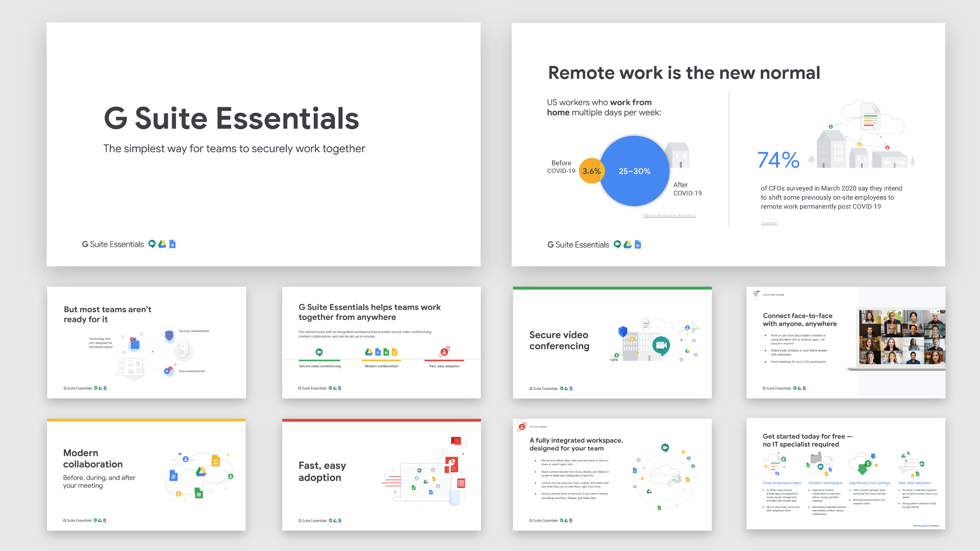Click the After COVID-19 label
Viewport: 980px width, 551px height.
688,189
